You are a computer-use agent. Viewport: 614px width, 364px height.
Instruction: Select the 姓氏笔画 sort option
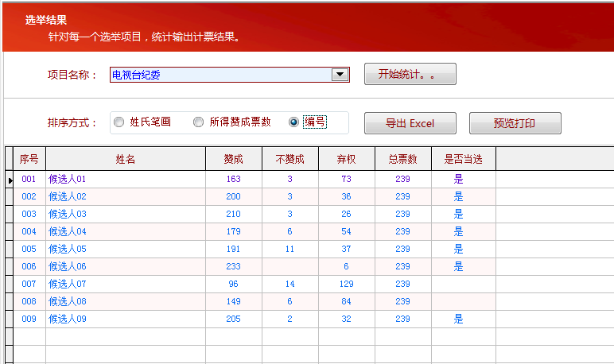click(119, 122)
